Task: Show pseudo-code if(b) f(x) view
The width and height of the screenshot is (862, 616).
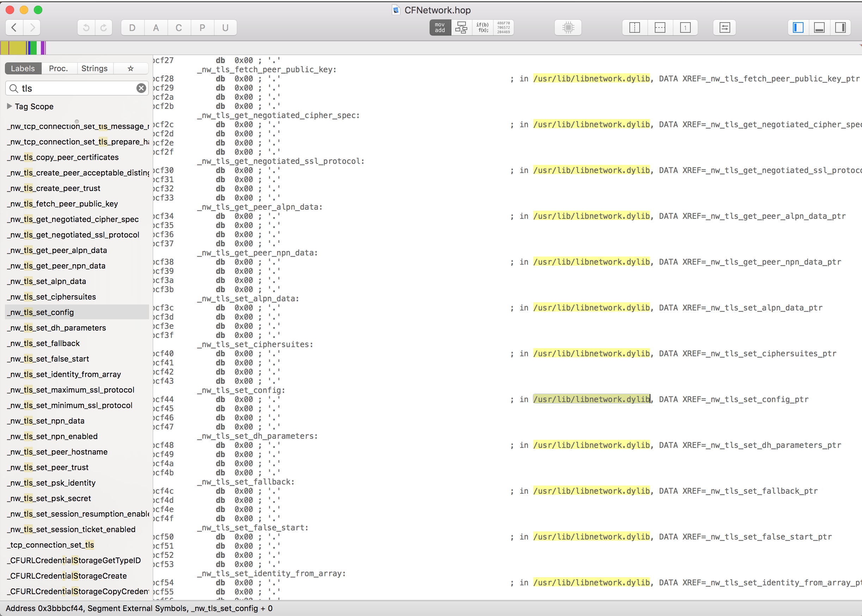Action: (482, 27)
